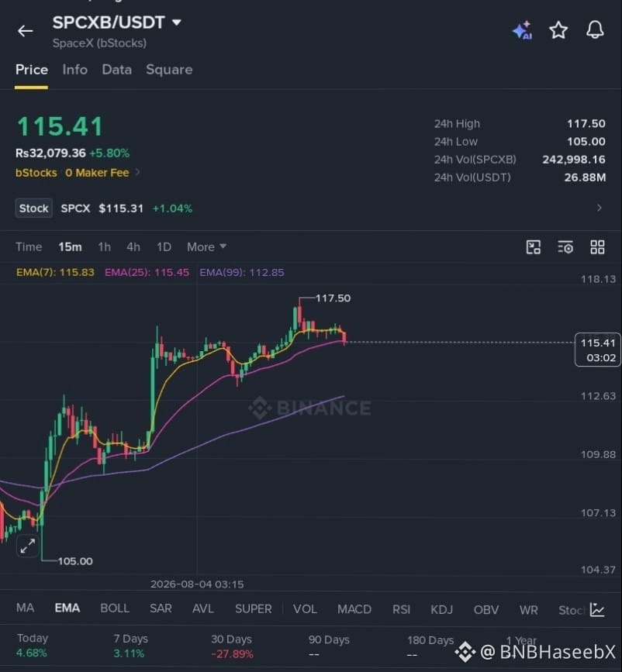
Task: Toggle the EMA indicator
Action: click(x=67, y=608)
